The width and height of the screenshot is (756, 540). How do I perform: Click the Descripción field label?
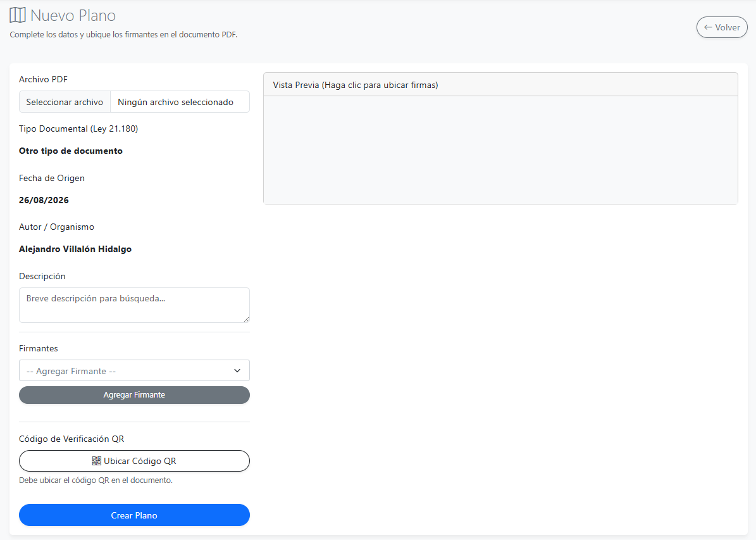tap(42, 276)
